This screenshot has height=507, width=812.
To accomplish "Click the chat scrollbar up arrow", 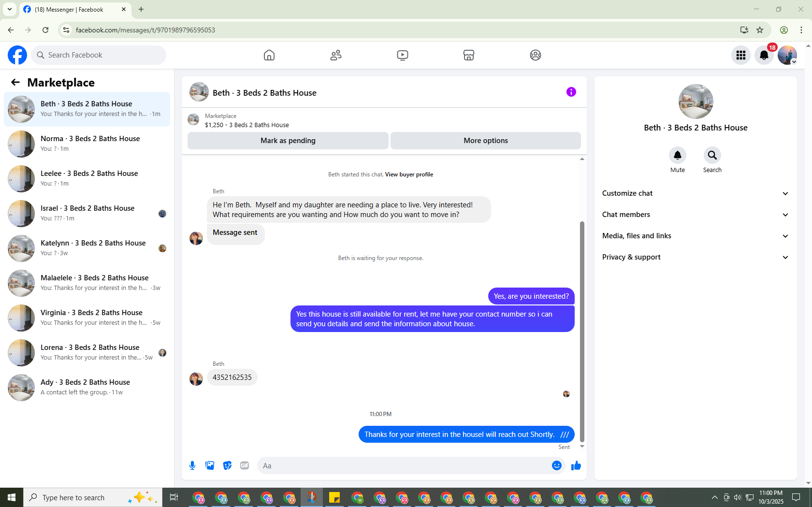I will click(582, 159).
